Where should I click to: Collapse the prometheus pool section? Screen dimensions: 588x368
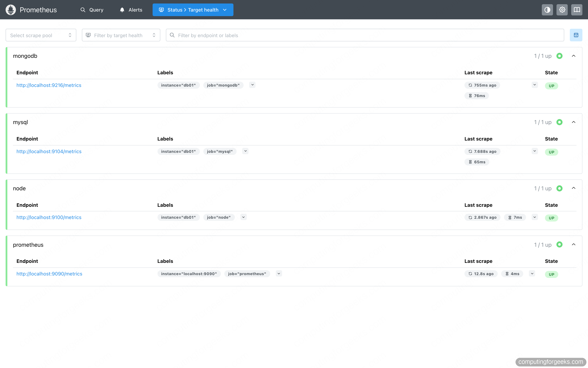coord(574,245)
